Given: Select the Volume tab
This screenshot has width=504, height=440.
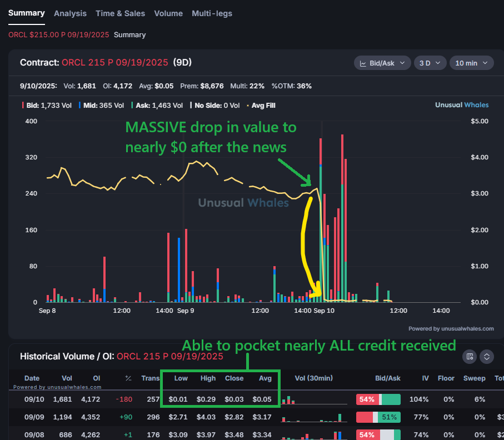Looking at the screenshot, I should coord(168,13).
